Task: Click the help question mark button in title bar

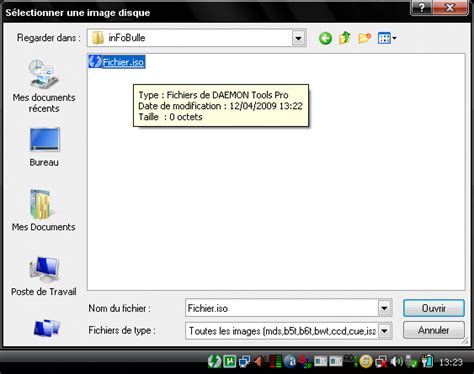Action: coord(421,8)
